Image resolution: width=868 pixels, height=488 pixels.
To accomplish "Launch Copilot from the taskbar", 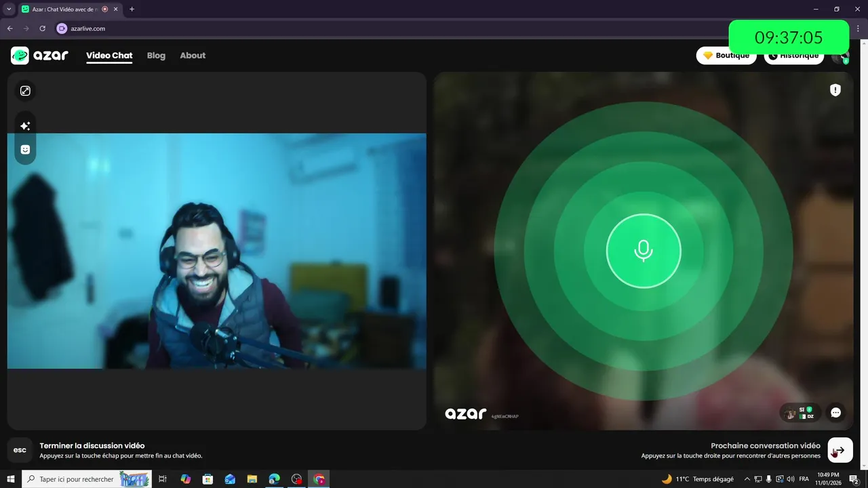I will (x=185, y=479).
